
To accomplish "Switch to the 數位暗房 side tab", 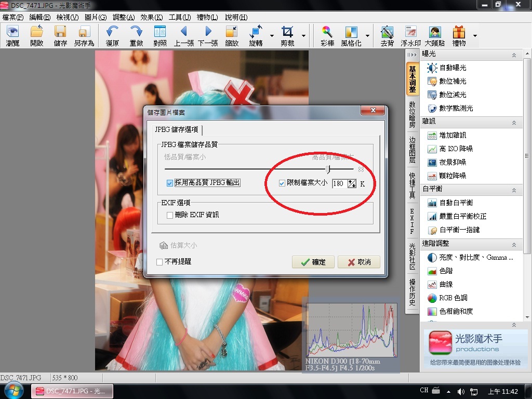I will tap(412, 114).
